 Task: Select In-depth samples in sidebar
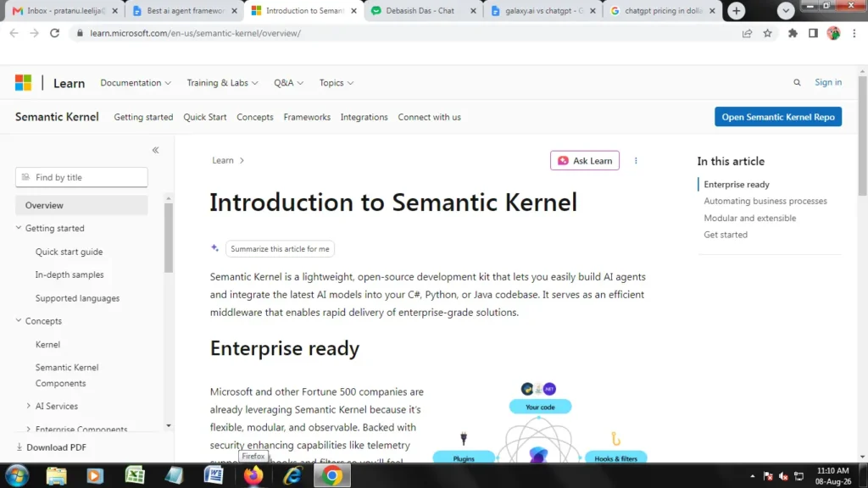(x=70, y=274)
